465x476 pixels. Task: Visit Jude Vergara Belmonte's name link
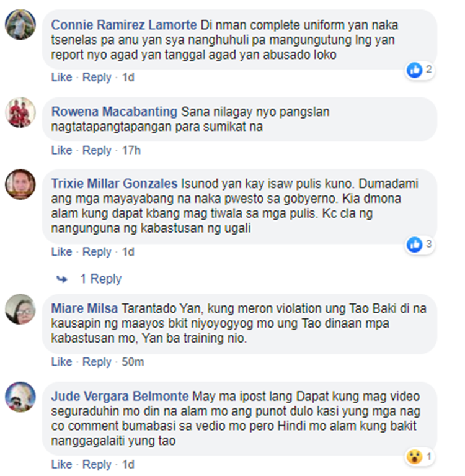pos(120,397)
